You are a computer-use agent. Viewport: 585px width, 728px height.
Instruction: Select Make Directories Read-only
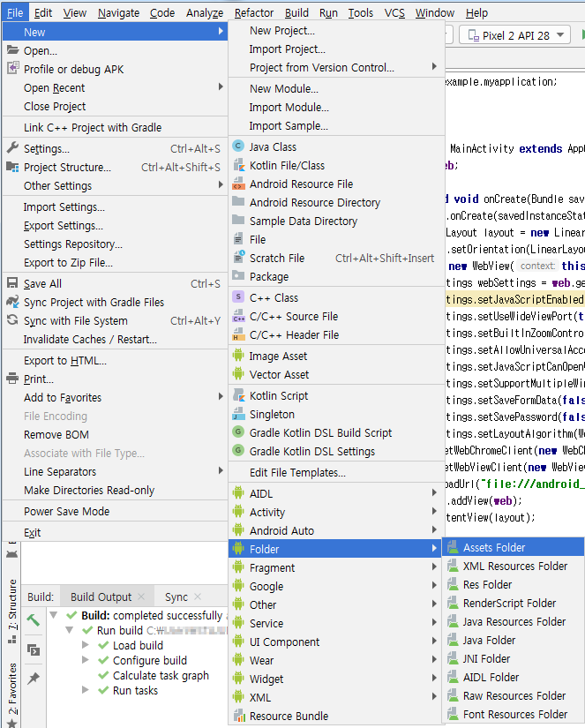[115, 490]
